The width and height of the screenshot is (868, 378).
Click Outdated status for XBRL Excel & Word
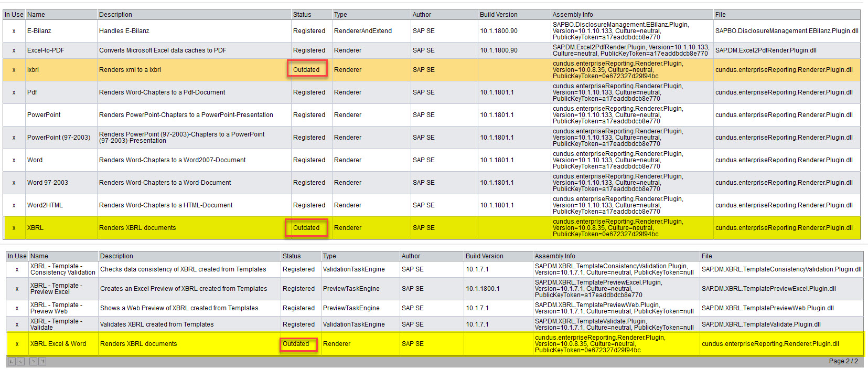(296, 344)
